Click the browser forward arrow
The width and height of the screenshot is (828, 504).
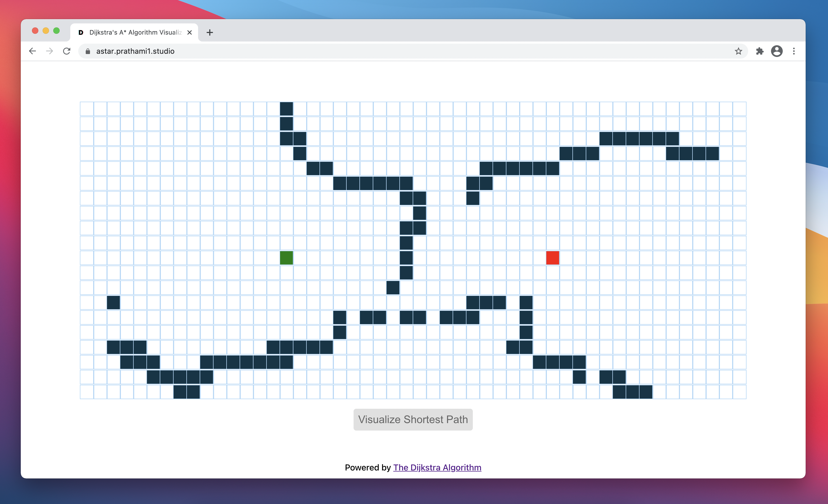(50, 51)
